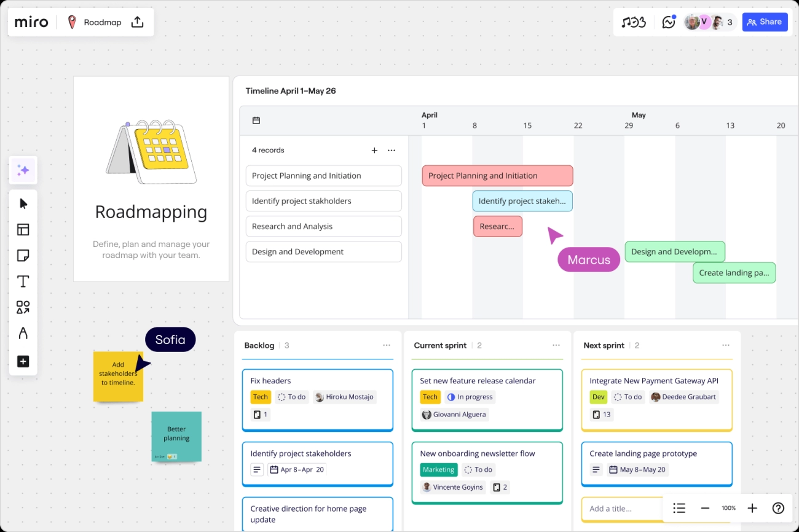Viewport: 799px width, 532px height.
Task: Toggle the 'To do' status on Fix headers
Action: pyautogui.click(x=292, y=397)
